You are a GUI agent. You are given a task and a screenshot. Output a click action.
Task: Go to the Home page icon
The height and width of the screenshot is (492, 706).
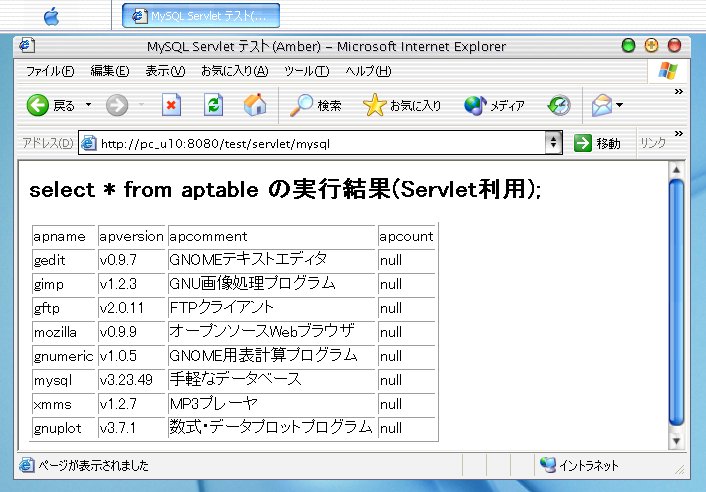tap(255, 105)
